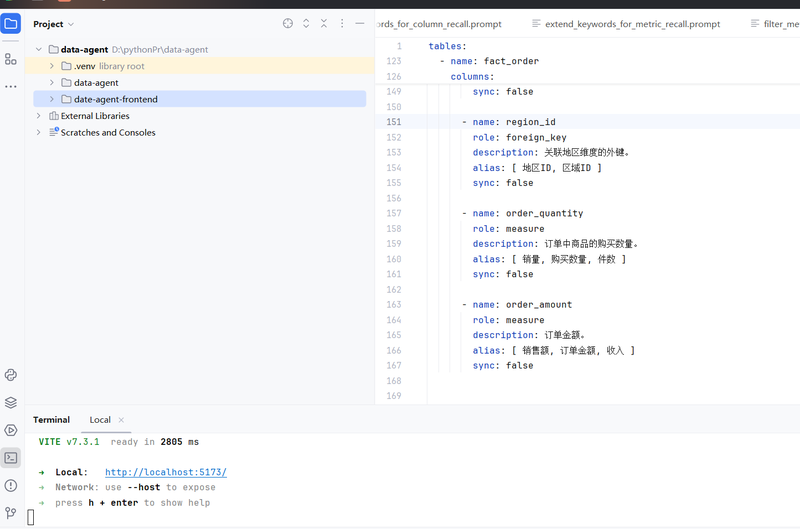Click sticky 'name: fact_order' line
The height and width of the screenshot is (529, 800).
point(494,61)
